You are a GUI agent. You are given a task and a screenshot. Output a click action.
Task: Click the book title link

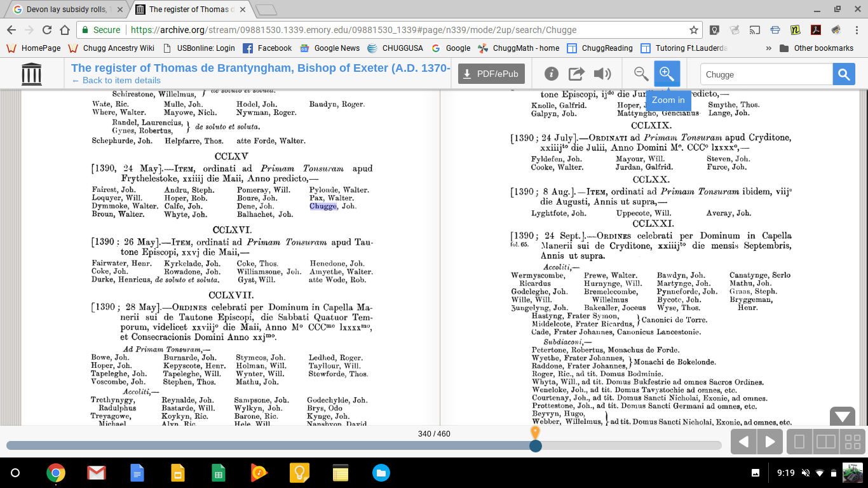[x=261, y=68]
